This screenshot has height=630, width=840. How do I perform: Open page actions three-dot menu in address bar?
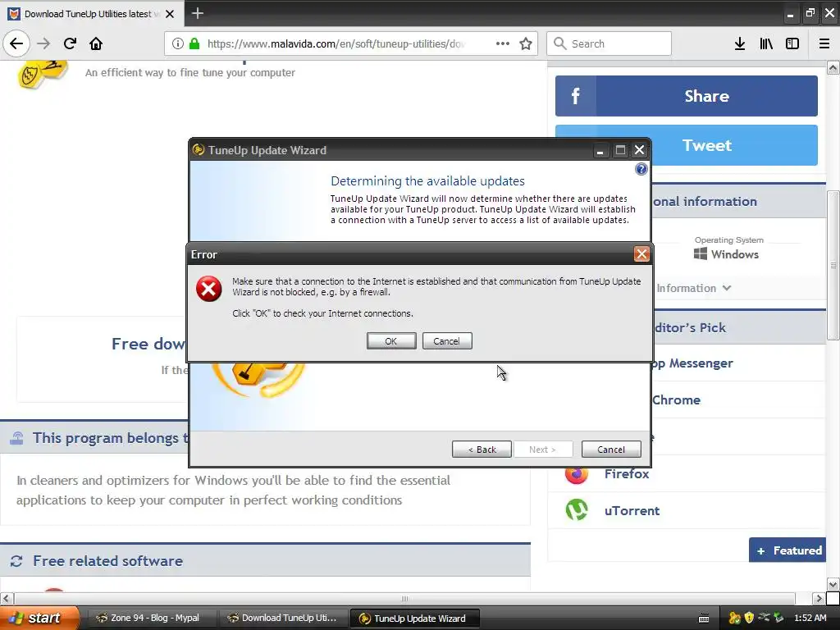pyautogui.click(x=503, y=43)
